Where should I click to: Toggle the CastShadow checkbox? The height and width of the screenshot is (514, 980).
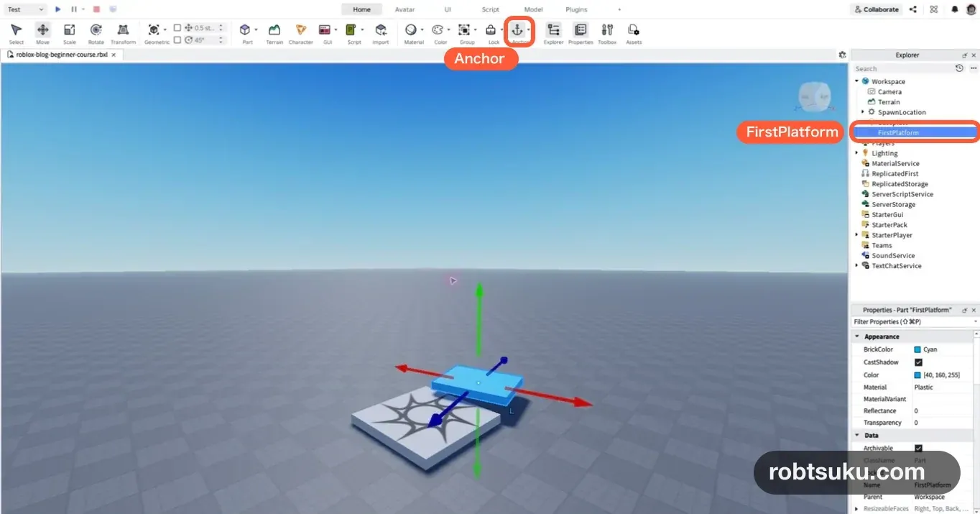click(918, 362)
